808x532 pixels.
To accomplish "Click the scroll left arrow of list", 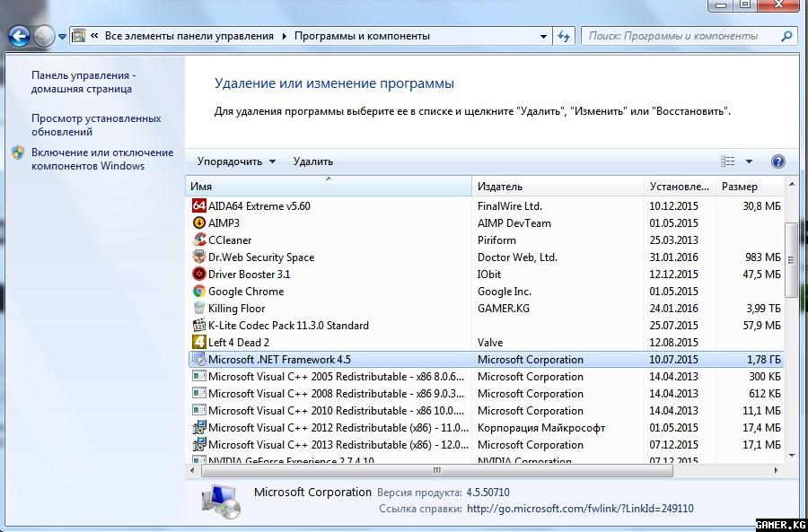I will tap(192, 470).
